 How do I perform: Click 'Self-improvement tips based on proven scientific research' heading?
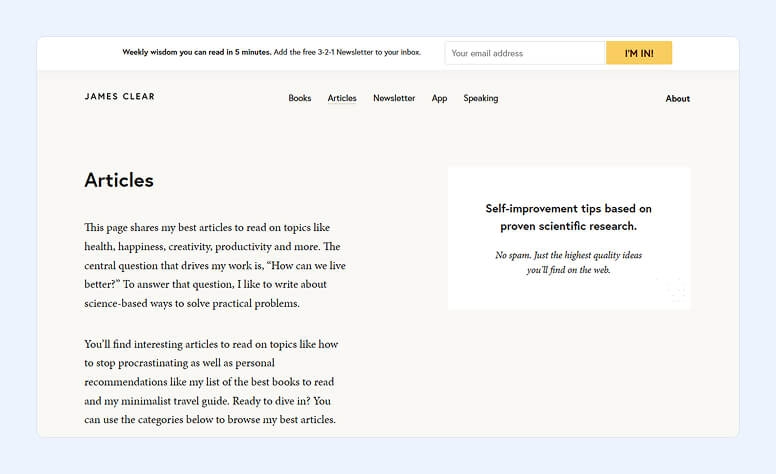pyautogui.click(x=568, y=217)
